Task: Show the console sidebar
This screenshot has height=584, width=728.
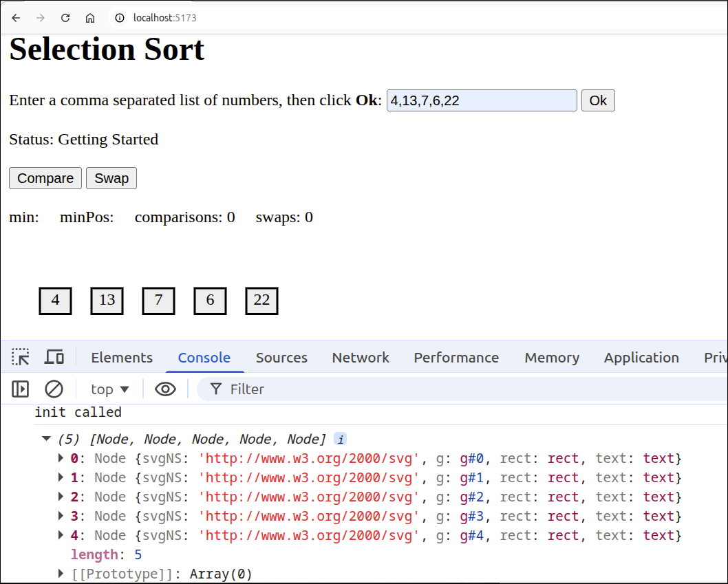Action: [x=20, y=389]
